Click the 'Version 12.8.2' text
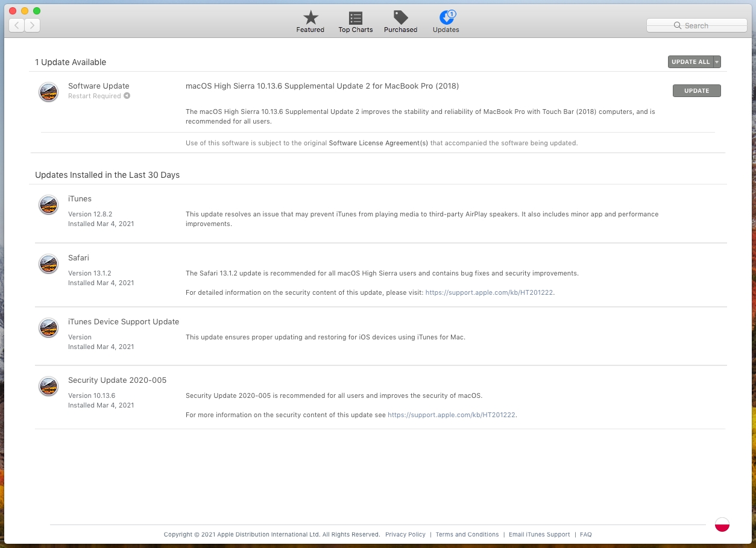Screen dimensions: 756x548 [90, 214]
